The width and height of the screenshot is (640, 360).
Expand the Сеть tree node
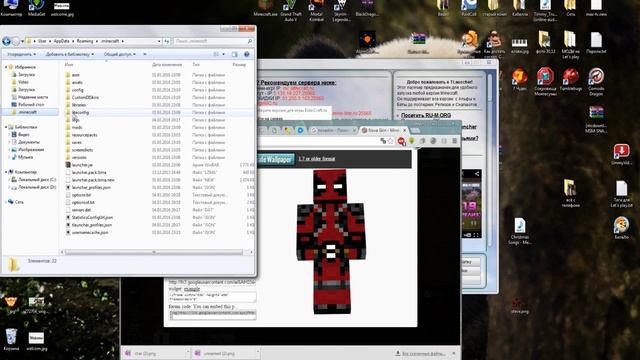[x=6, y=202]
